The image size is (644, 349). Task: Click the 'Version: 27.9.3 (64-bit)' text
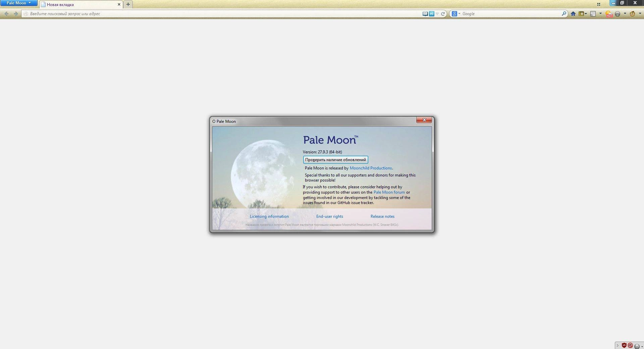coord(322,152)
